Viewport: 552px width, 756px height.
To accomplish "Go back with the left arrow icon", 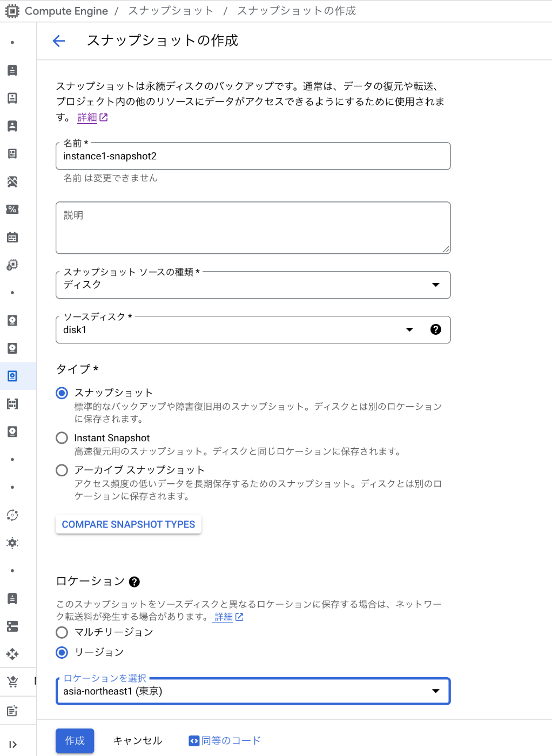I will point(59,40).
